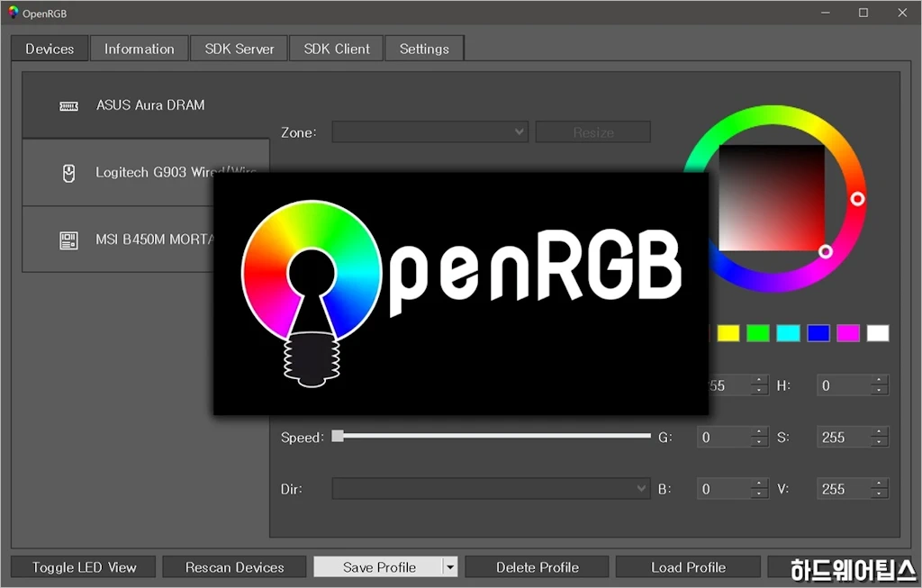Expand the Zone dropdown
The image size is (922, 588).
[429, 131]
